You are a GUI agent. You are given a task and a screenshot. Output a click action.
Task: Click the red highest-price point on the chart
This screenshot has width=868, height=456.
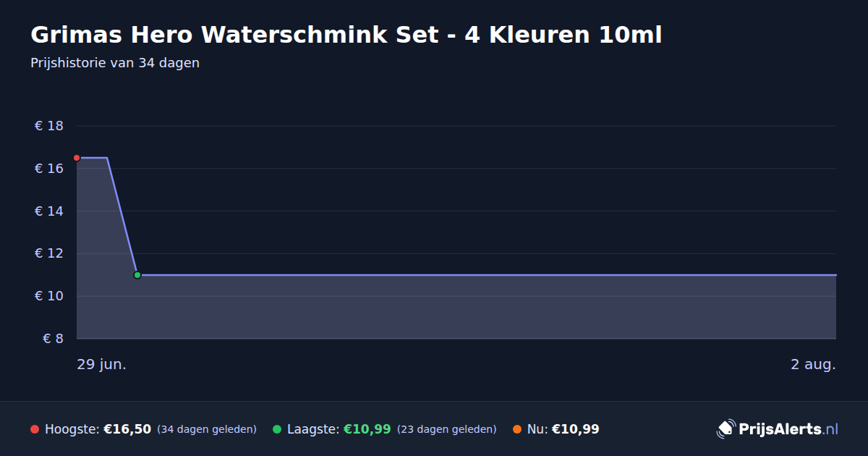click(x=77, y=158)
